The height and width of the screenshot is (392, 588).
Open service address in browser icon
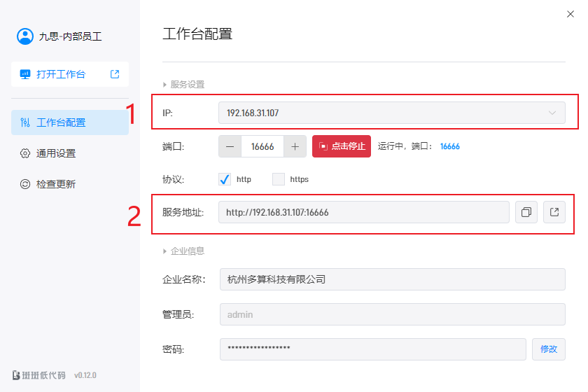[x=554, y=212]
